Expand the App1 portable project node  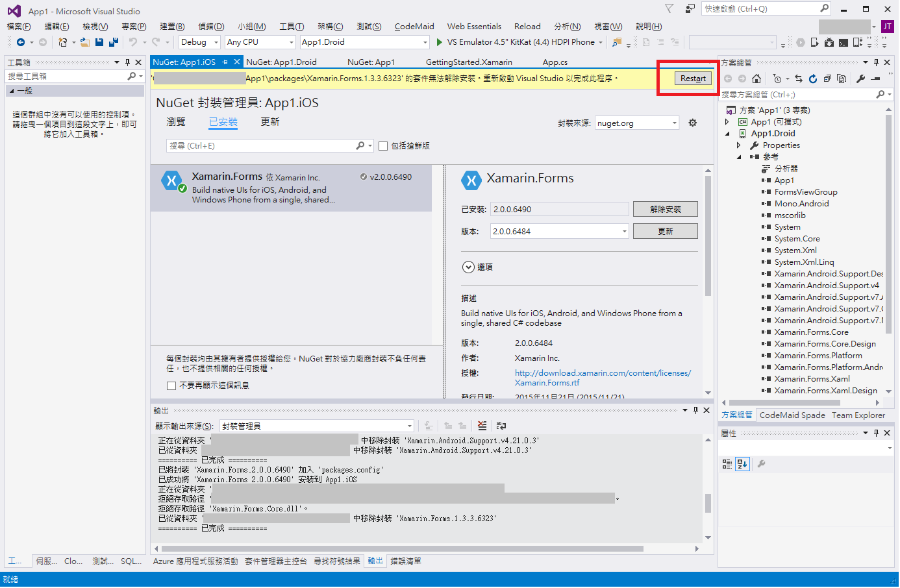727,122
